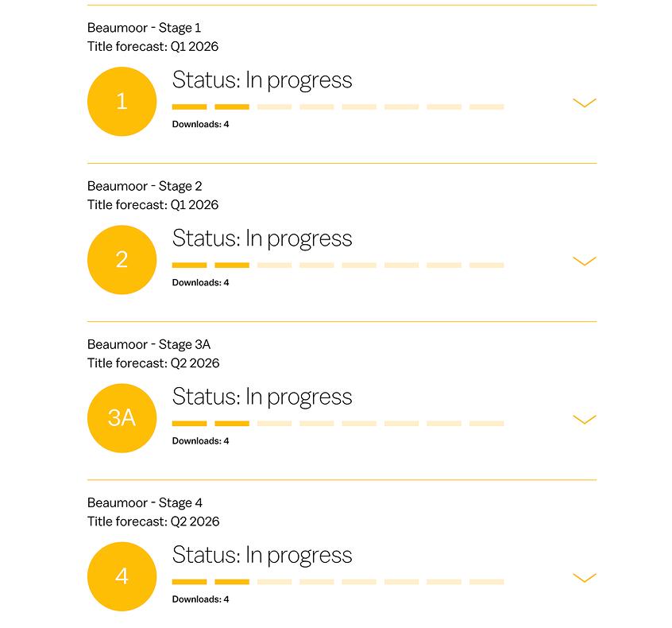Viewport: 672px width, 628px height.
Task: Click the yellow 3A stage circle
Action: pyautogui.click(x=122, y=418)
